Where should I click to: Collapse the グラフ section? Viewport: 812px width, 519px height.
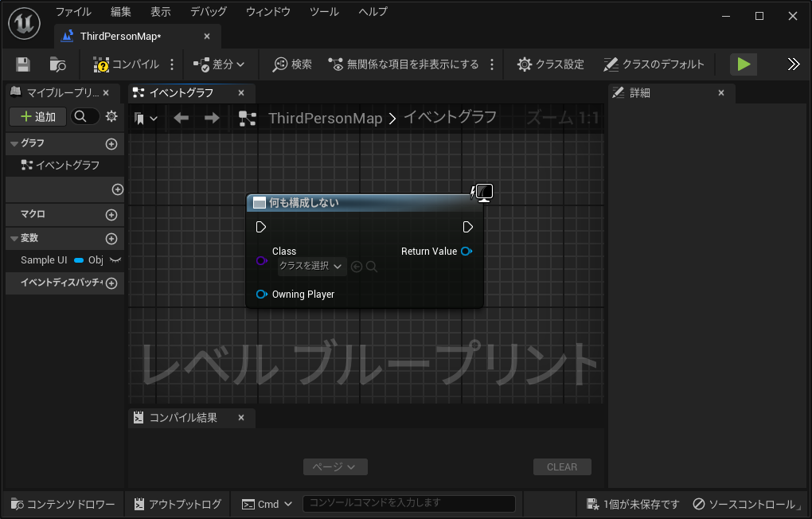point(14,143)
